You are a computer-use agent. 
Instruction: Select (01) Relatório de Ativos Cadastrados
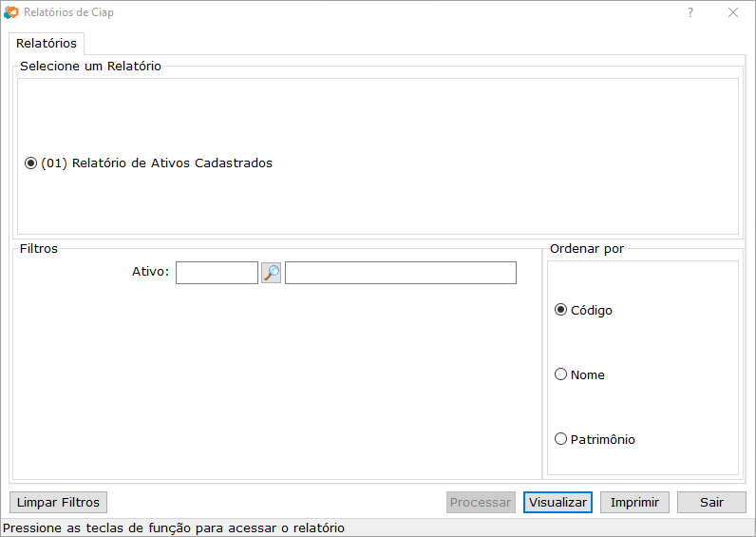pyautogui.click(x=31, y=163)
